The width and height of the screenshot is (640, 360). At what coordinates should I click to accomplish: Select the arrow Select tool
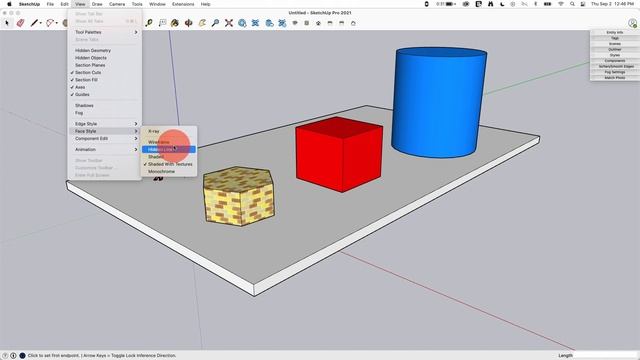click(x=7, y=23)
